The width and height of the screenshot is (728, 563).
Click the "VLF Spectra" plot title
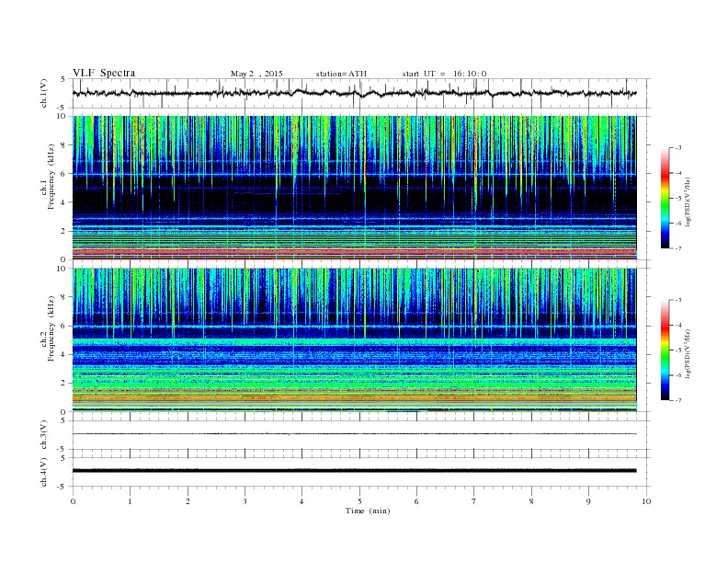point(104,73)
